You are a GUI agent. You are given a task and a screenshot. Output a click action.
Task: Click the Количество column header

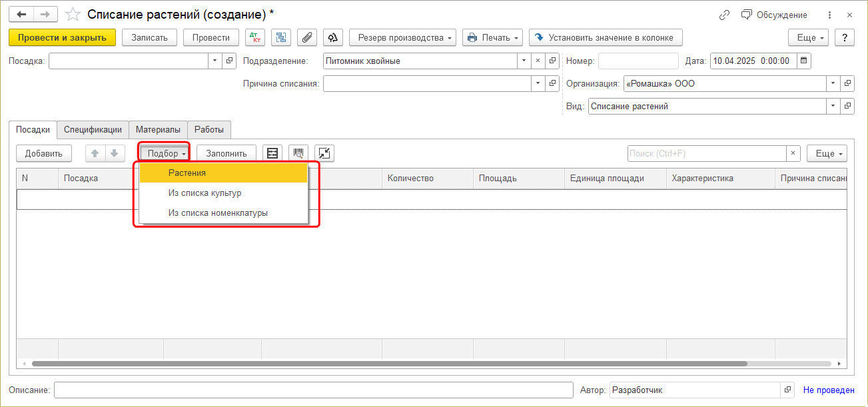coord(427,178)
